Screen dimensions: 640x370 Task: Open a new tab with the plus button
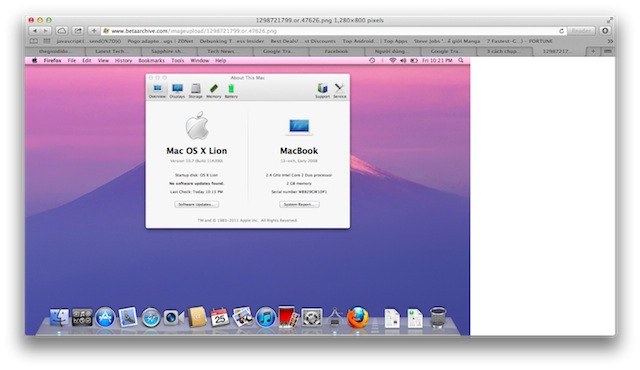[593, 51]
